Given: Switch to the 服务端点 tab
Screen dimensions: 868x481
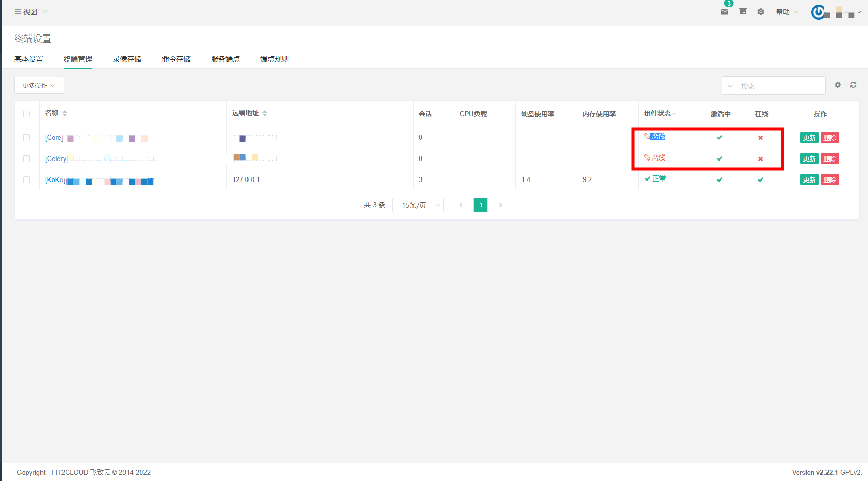Looking at the screenshot, I should point(225,59).
